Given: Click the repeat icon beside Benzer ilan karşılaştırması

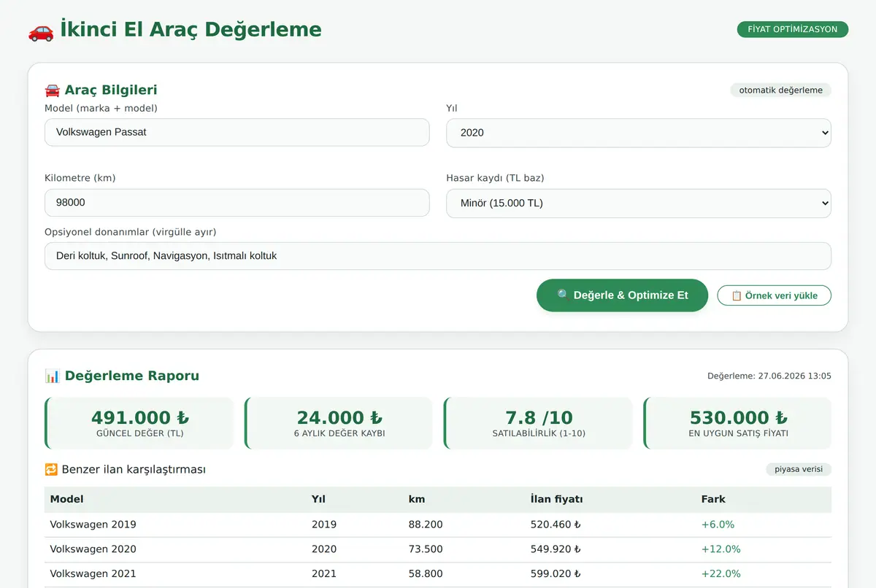Looking at the screenshot, I should pyautogui.click(x=51, y=469).
